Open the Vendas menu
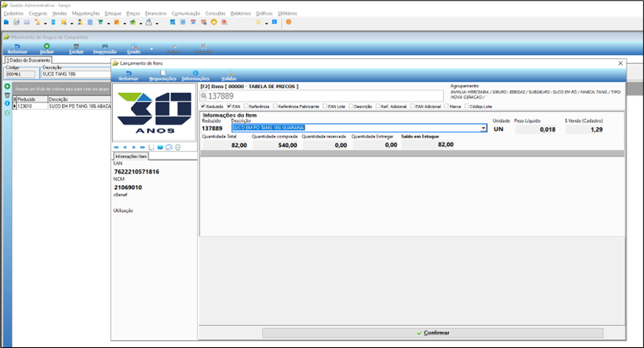Screen dimensions: 644x348 (x=60, y=14)
